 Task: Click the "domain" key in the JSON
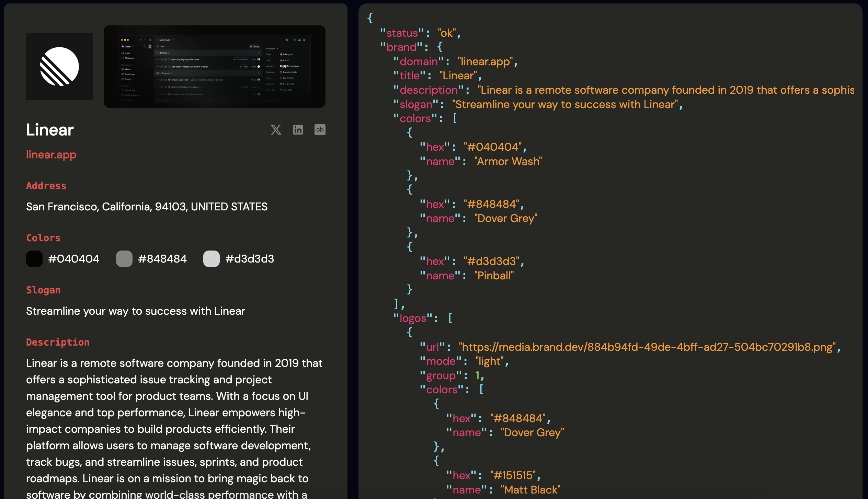(x=419, y=61)
